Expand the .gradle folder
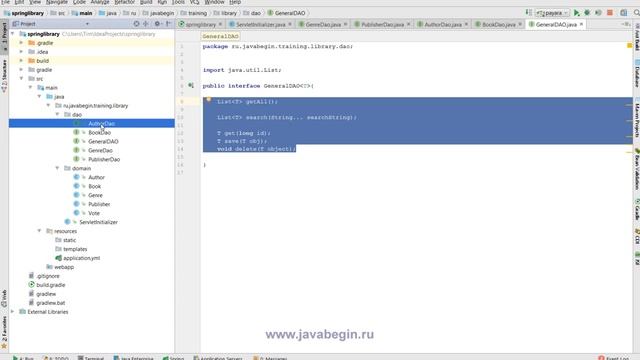640x360 pixels. (21, 43)
